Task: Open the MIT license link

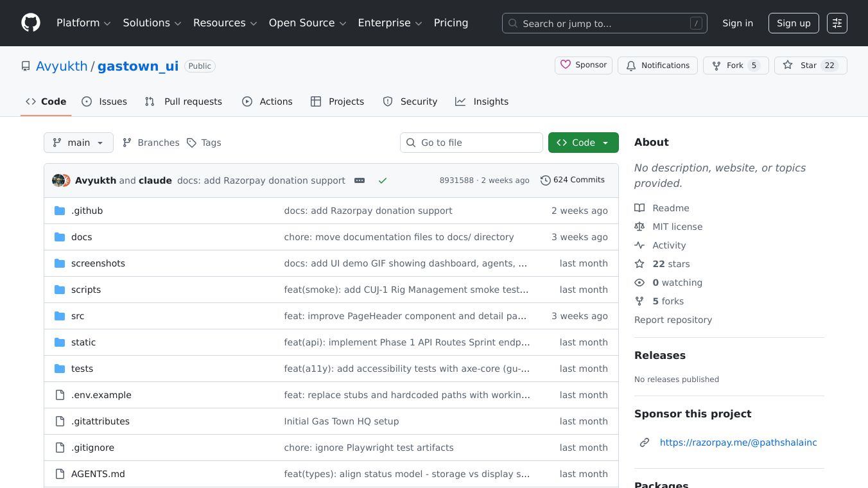Action: pos(677,227)
